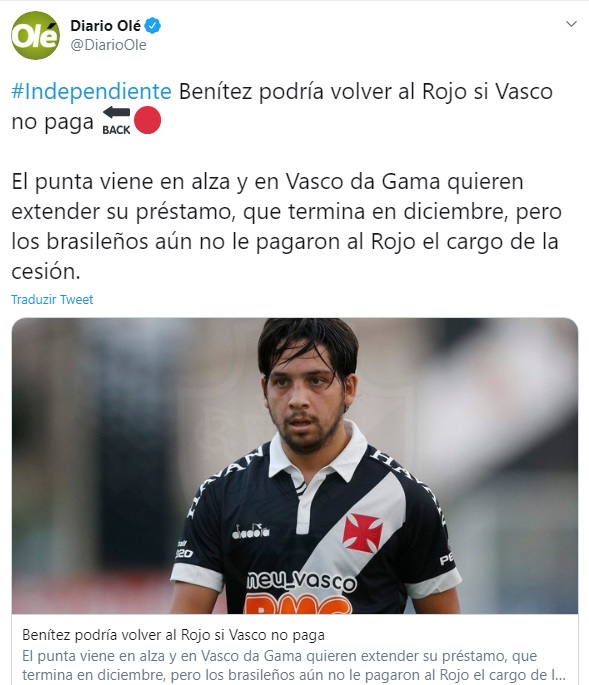The width and height of the screenshot is (589, 685).
Task: Click the red circle emoji
Action: 148,120
